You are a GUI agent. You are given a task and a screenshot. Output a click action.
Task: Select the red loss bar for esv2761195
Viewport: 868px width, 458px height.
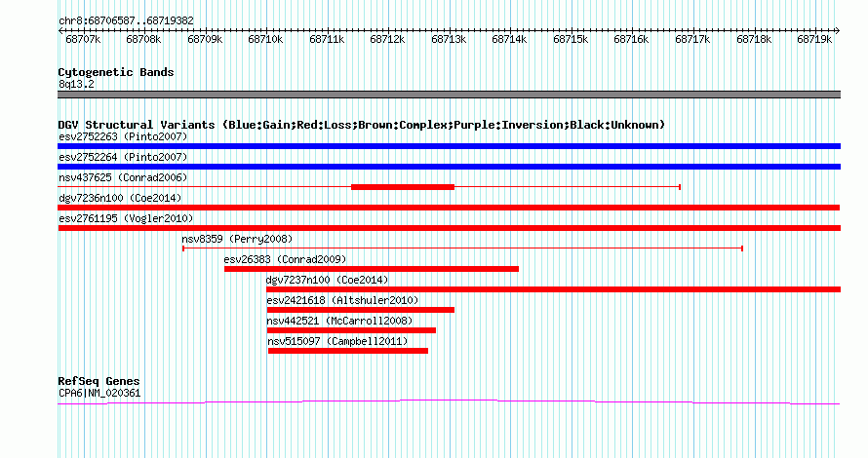(449, 228)
